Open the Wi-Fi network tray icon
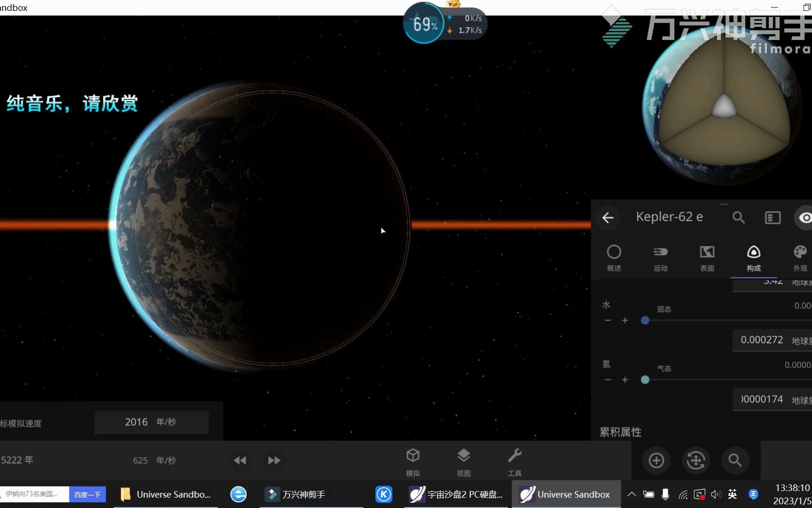Image resolution: width=812 pixels, height=508 pixels. pos(683,494)
